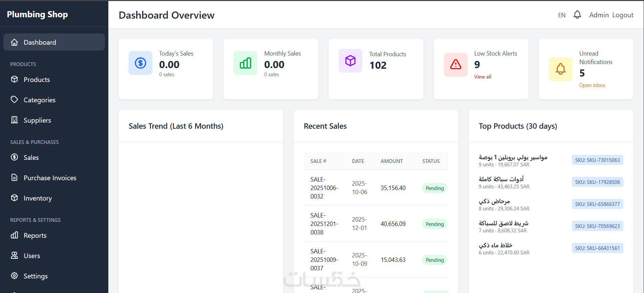Click the Total Products cube icon
This screenshot has width=644, height=293.
point(350,61)
